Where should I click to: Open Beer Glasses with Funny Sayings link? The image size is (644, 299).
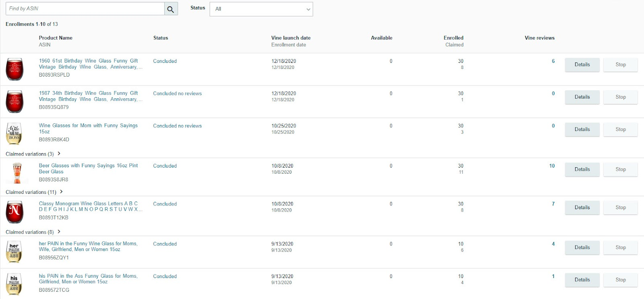(88, 168)
